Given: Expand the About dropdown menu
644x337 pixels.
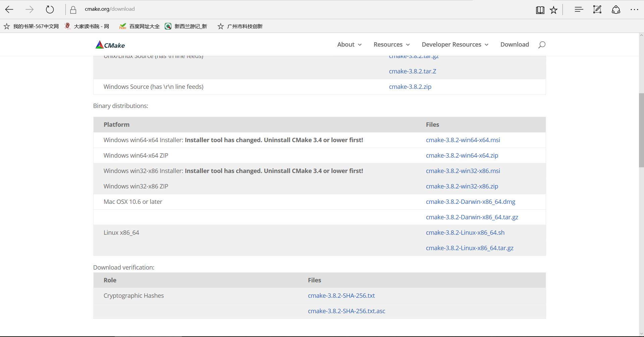Looking at the screenshot, I should 349,45.
